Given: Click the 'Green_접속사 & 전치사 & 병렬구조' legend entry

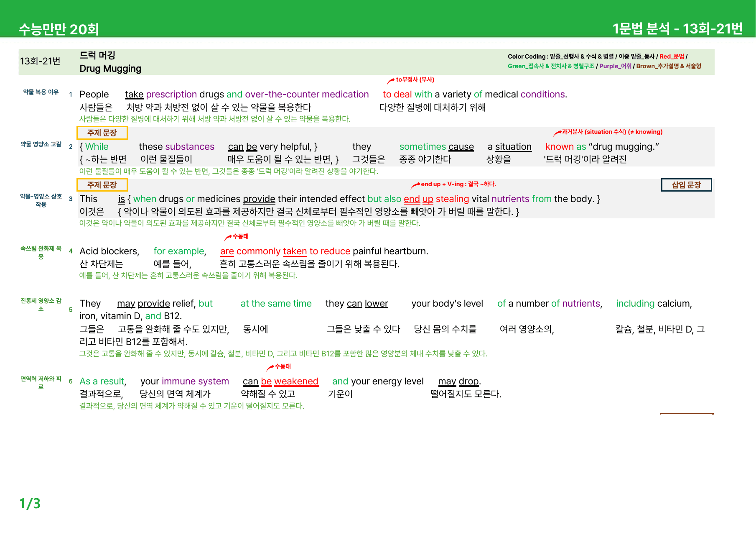Looking at the screenshot, I should 551,66.
